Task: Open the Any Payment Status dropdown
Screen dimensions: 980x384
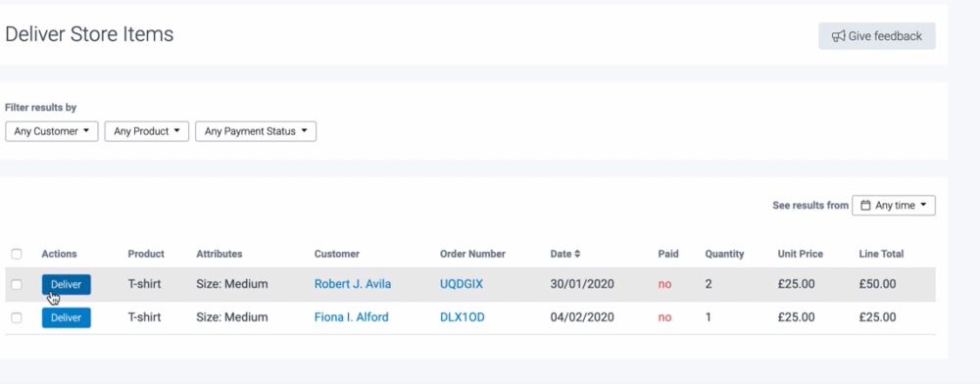Action: (256, 131)
